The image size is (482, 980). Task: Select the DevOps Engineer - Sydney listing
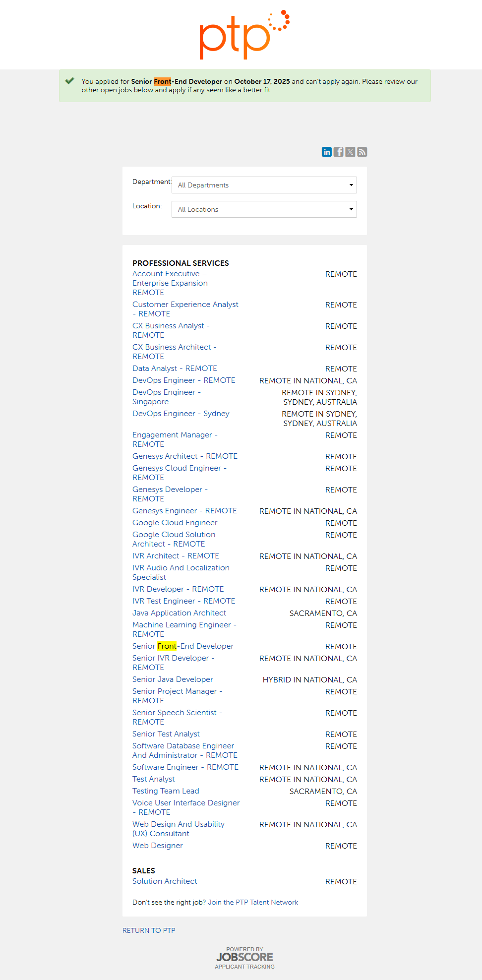pyautogui.click(x=181, y=414)
